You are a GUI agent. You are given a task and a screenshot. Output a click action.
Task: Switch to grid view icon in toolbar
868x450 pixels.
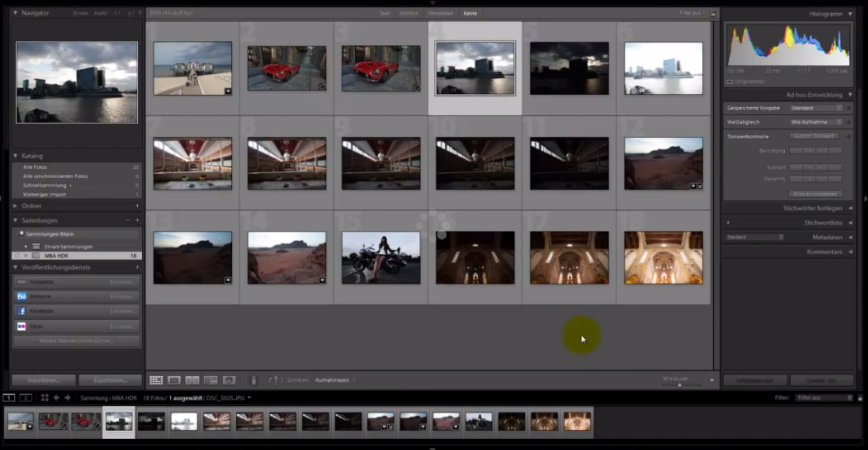[156, 381]
